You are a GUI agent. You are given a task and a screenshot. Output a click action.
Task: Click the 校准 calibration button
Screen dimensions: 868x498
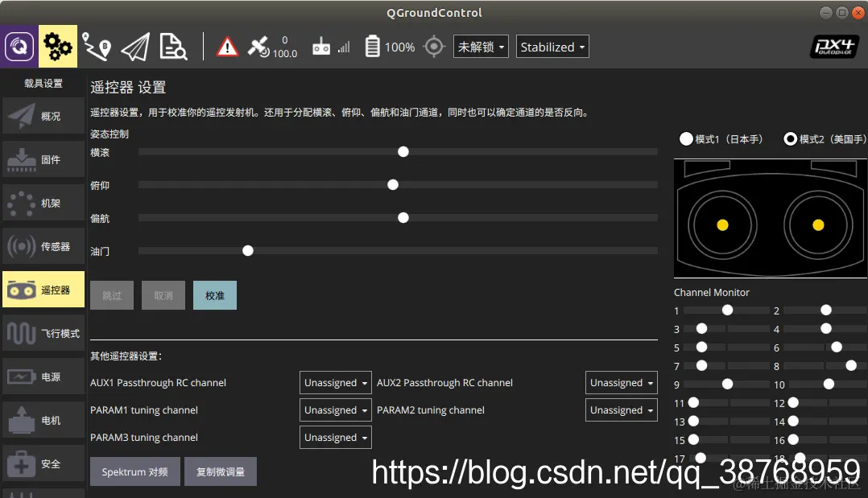tap(214, 295)
